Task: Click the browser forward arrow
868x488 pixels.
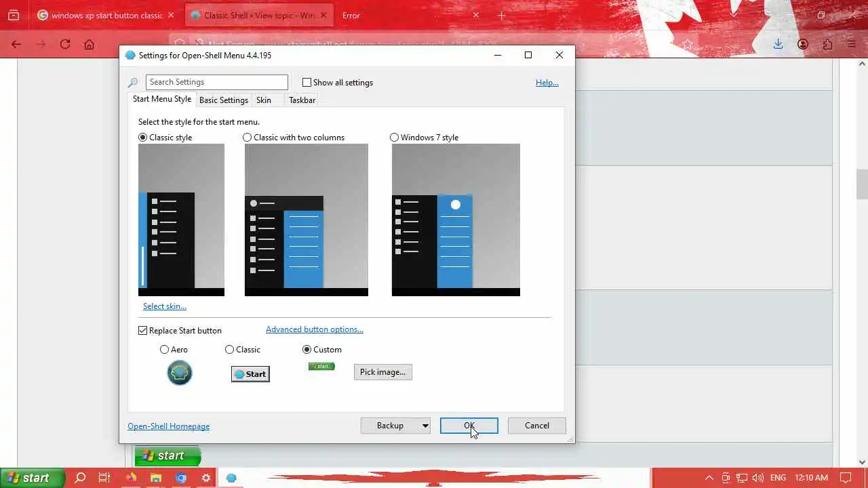Action: pyautogui.click(x=41, y=44)
